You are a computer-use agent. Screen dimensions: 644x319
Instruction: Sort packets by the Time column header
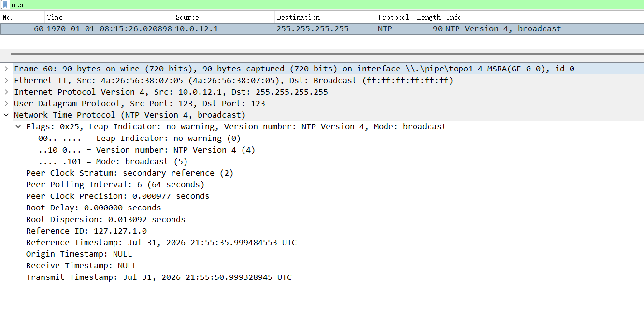point(109,17)
